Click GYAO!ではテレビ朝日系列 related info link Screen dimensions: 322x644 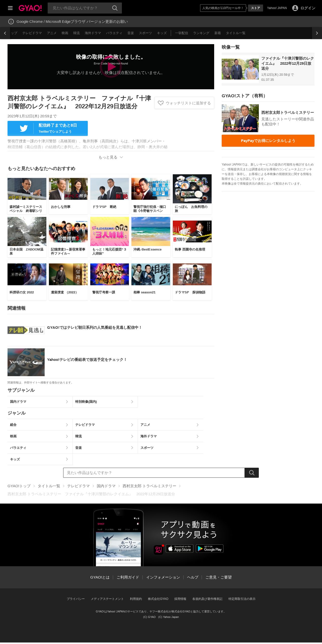(x=95, y=328)
